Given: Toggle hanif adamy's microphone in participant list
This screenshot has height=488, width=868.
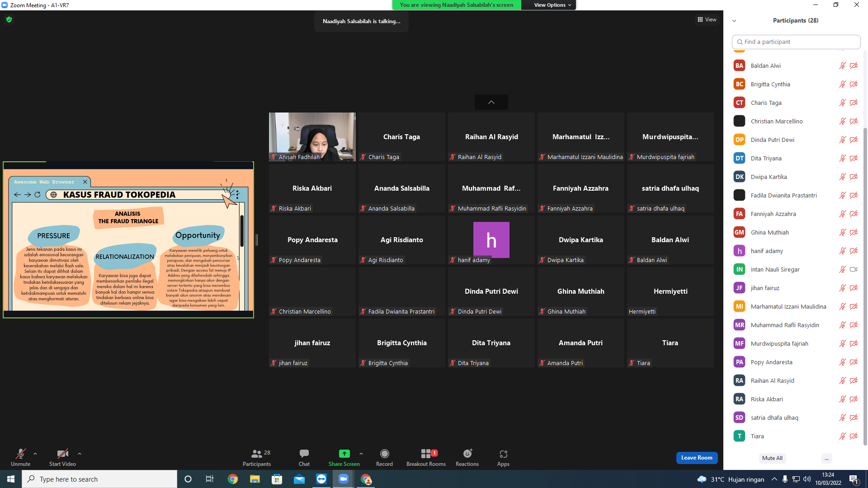Looking at the screenshot, I should tap(843, 251).
